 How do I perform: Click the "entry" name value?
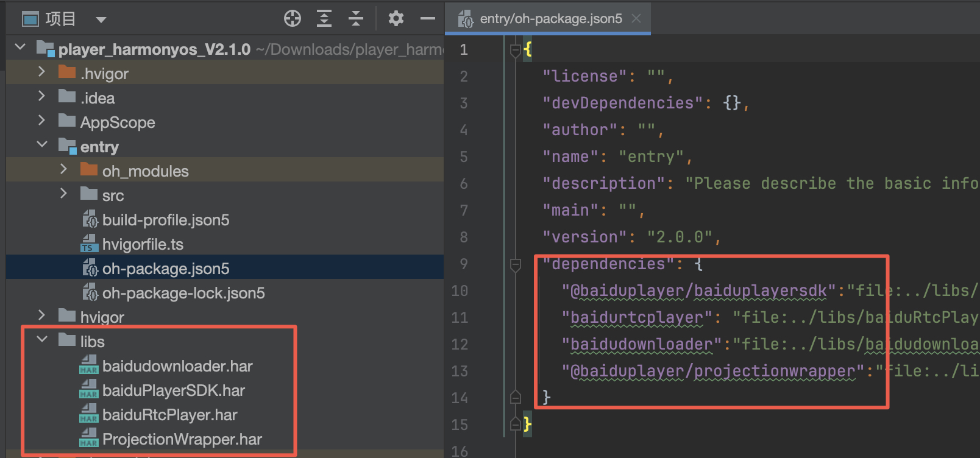pyautogui.click(x=651, y=157)
